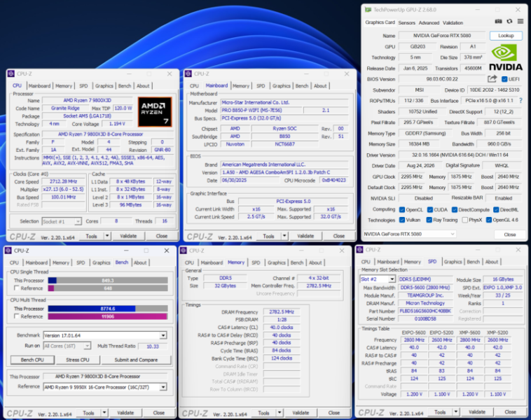The image size is (531, 420).
Task: Open the Benchmark Version 17.01.64 dropdown
Action: click(x=163, y=335)
